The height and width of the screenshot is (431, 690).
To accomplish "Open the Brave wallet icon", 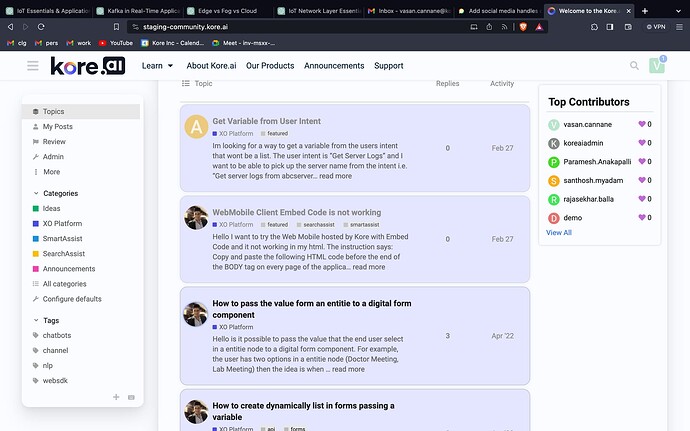I will coord(628,27).
